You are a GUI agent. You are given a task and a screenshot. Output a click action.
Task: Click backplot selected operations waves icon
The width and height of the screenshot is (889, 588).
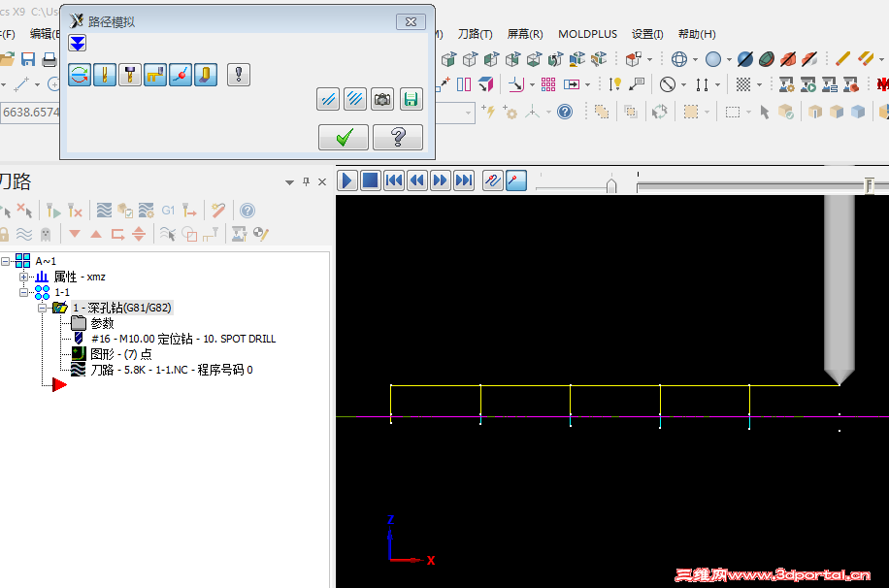pyautogui.click(x=104, y=211)
